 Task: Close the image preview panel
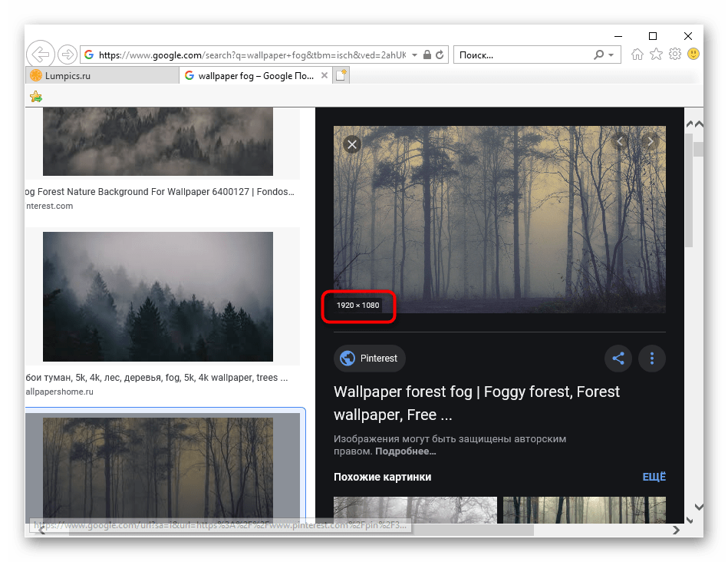[x=352, y=144]
